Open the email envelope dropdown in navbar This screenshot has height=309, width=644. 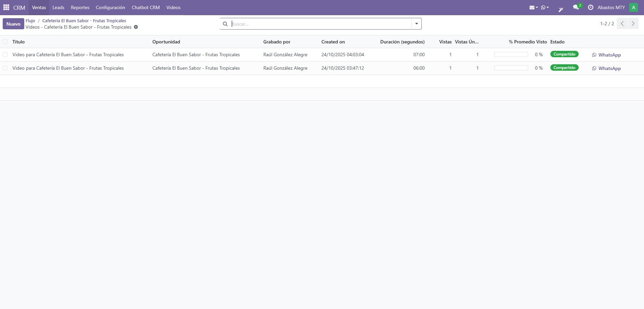[x=533, y=7]
